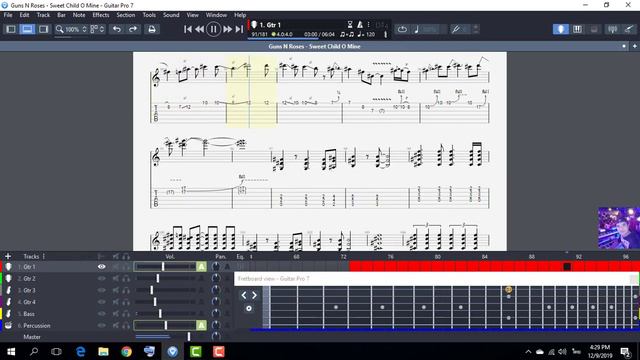
Task: Add a new document tab with plus
Action: [x=634, y=46]
